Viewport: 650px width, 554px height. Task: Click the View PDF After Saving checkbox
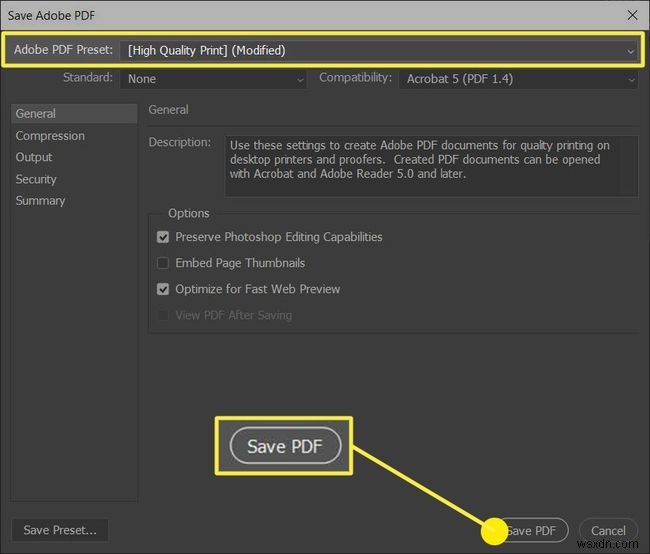[x=163, y=315]
